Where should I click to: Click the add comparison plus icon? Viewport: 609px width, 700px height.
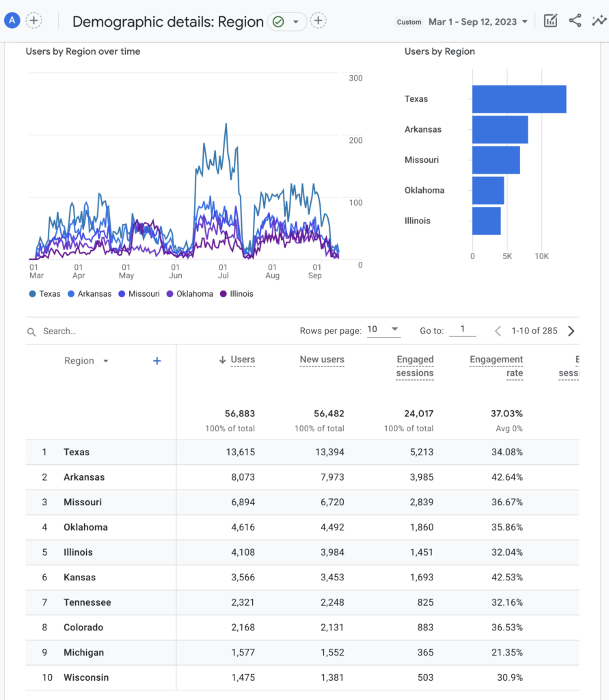pyautogui.click(x=34, y=21)
